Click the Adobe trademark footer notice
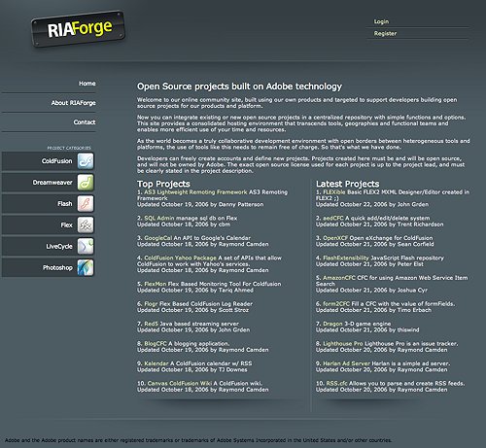486x448 pixels. (198, 440)
